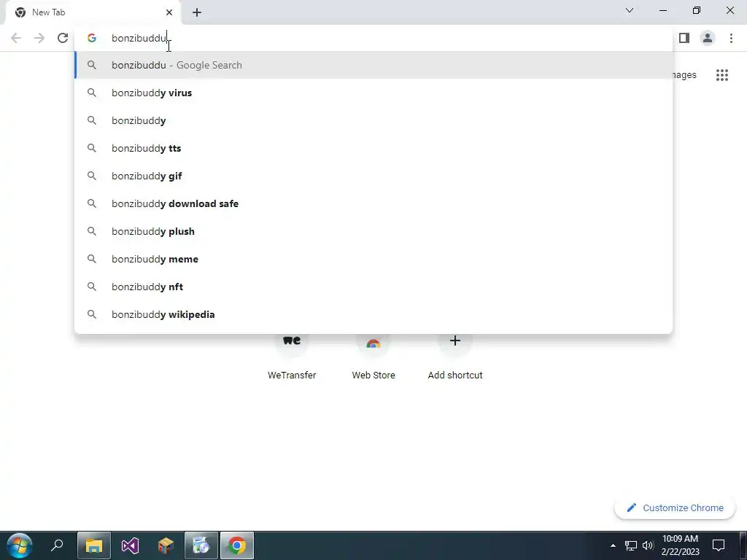The width and height of the screenshot is (747, 560).
Task: Select 'bonzibuddy plush' suggestion
Action: click(x=373, y=231)
